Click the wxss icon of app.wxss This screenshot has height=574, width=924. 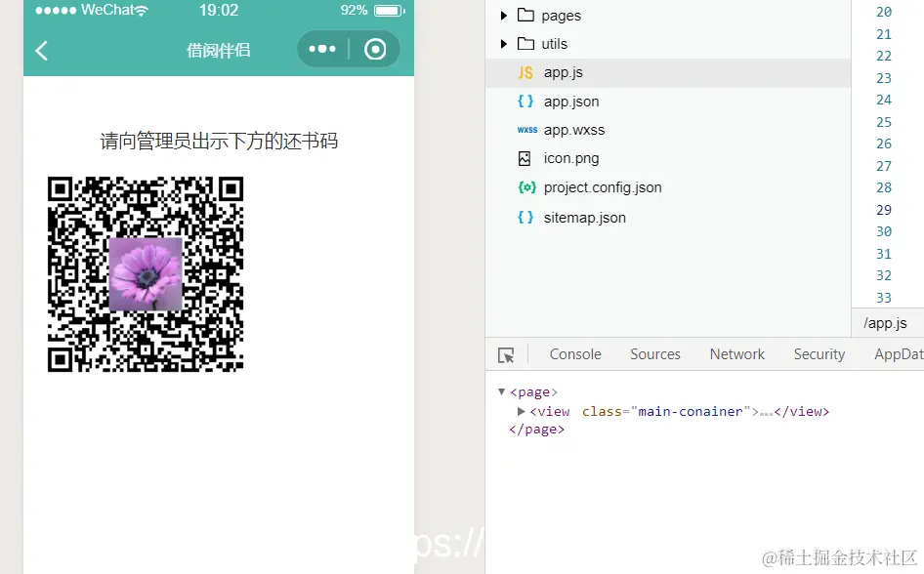click(x=526, y=130)
